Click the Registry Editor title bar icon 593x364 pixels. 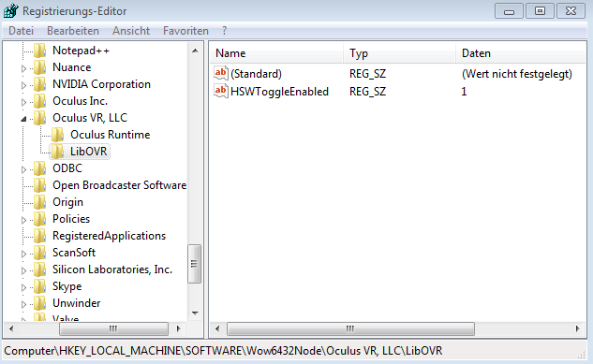[10, 10]
